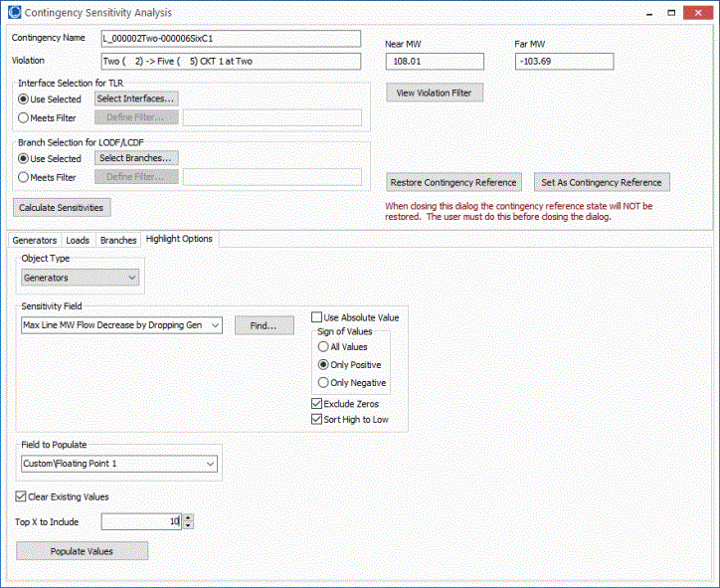
Task: Switch to the Loads tab
Action: click(x=78, y=240)
